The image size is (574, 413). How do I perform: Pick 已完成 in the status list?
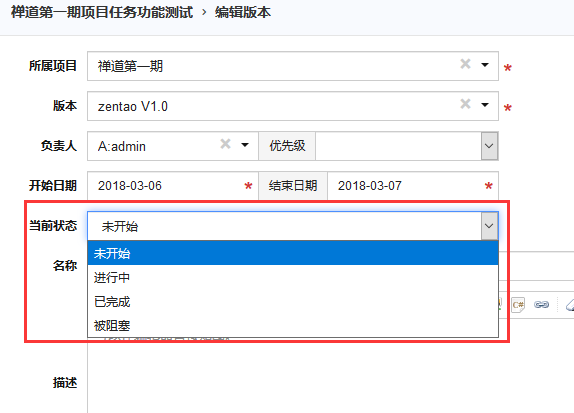coord(293,301)
